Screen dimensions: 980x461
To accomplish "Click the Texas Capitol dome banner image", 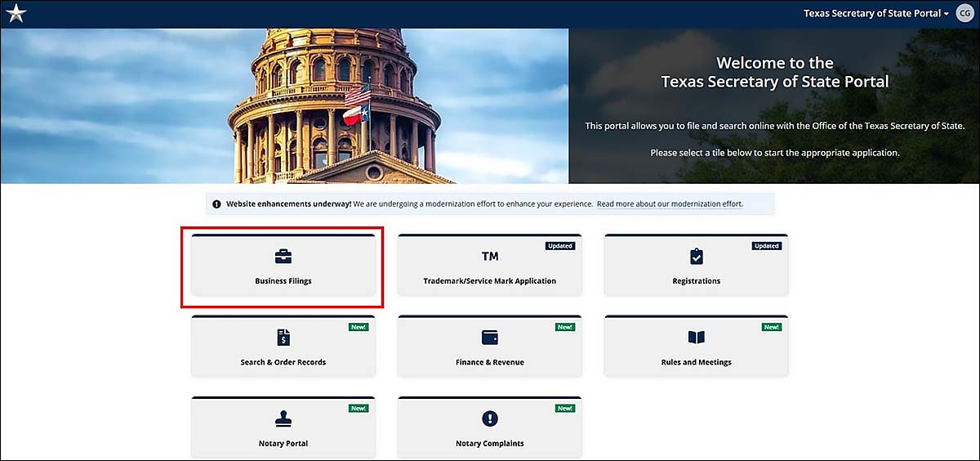I will tap(284, 106).
